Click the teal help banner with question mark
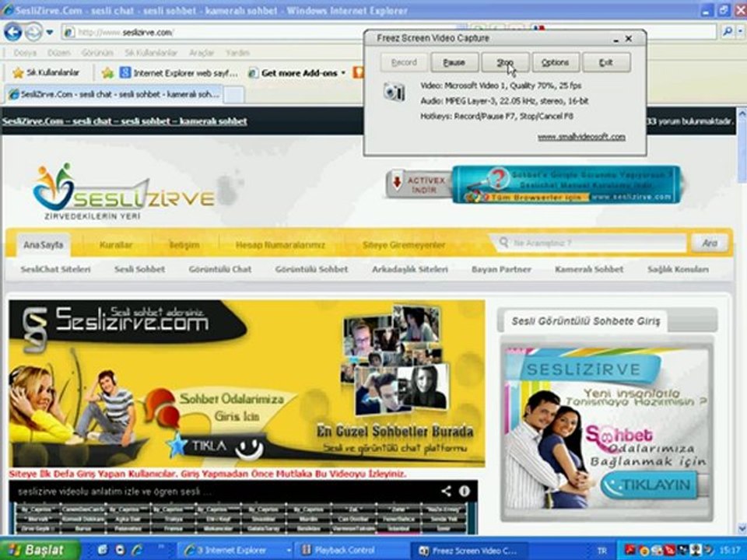This screenshot has height=560, width=747. [x=567, y=185]
